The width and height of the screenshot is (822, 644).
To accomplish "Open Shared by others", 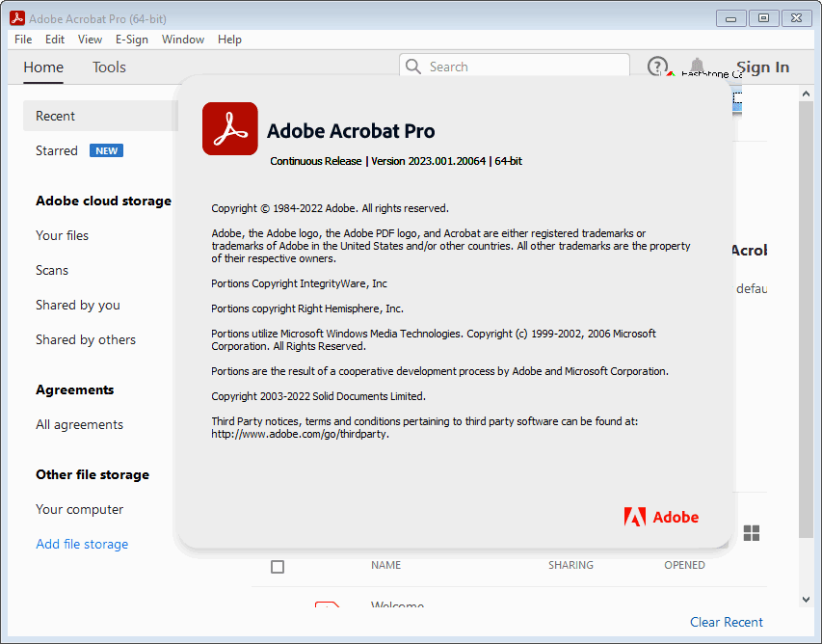I will click(x=86, y=339).
